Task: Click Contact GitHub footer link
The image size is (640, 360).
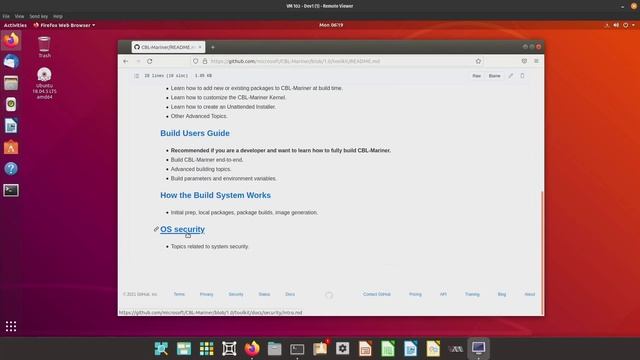Action: point(377,294)
